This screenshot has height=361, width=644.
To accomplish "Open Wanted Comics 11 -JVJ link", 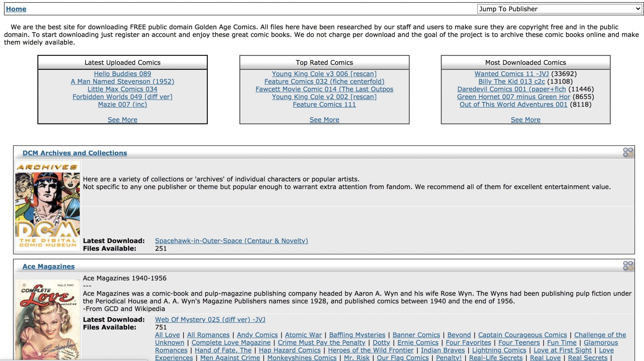I will pos(511,74).
